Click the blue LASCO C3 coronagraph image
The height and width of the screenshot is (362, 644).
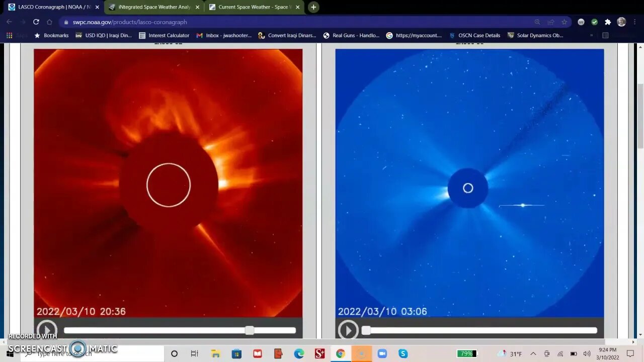click(x=469, y=183)
